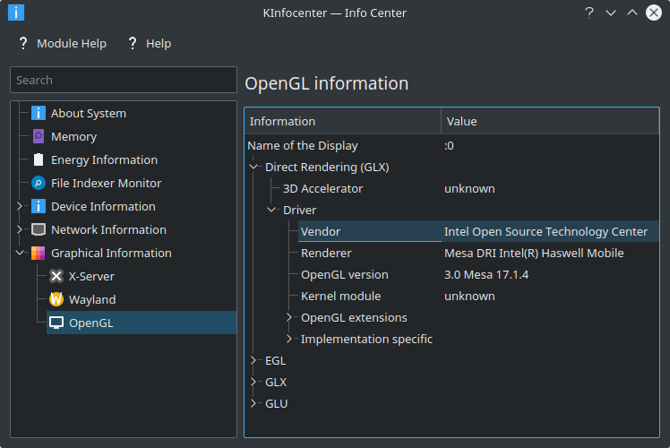Click the Search input field
This screenshot has width=670, height=448.
(x=122, y=80)
